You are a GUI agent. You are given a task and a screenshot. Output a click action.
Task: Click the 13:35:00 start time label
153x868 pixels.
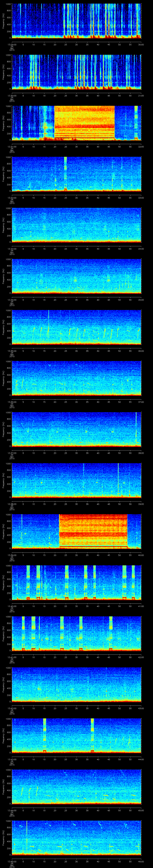click(12, 351)
